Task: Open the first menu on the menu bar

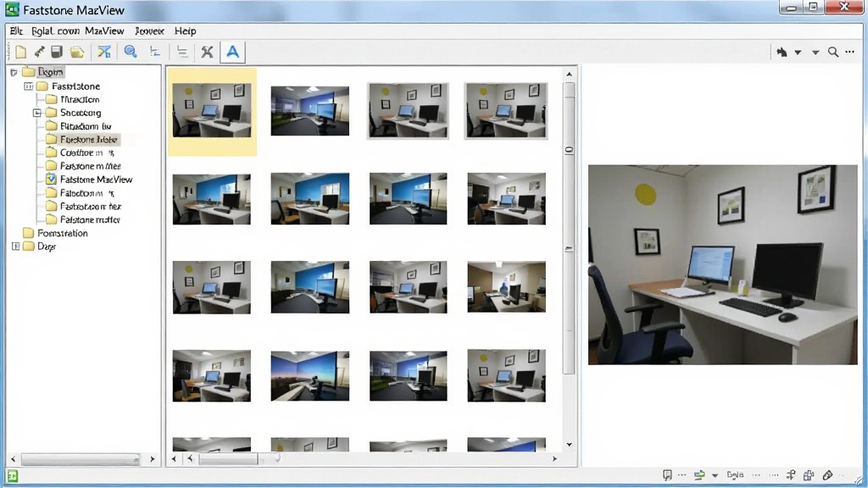Action: [x=16, y=31]
